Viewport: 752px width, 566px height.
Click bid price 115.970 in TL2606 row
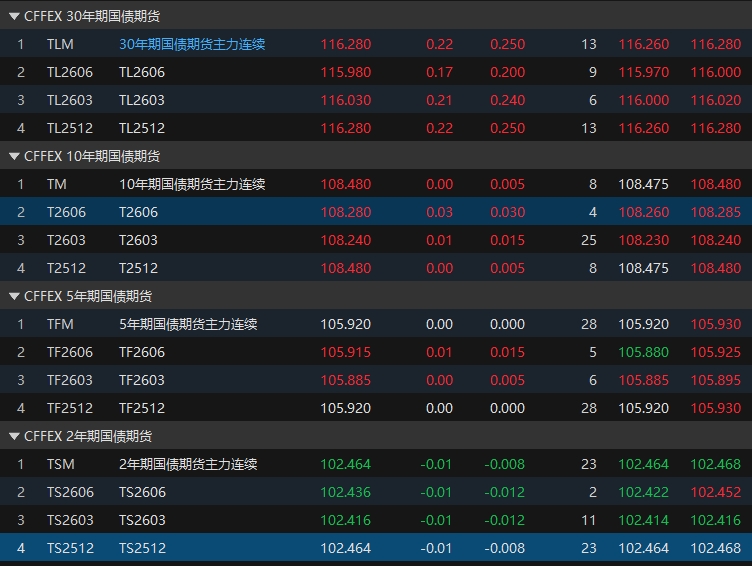coord(644,72)
